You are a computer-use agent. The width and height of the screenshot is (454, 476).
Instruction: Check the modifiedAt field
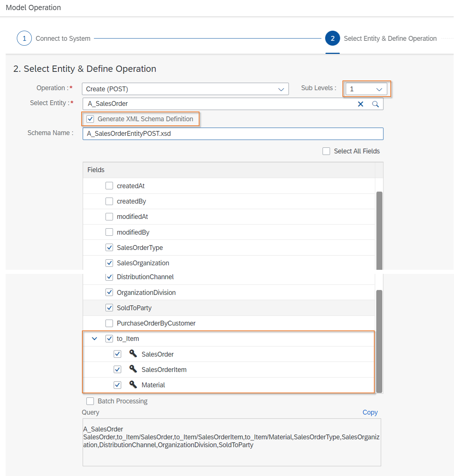click(x=109, y=217)
